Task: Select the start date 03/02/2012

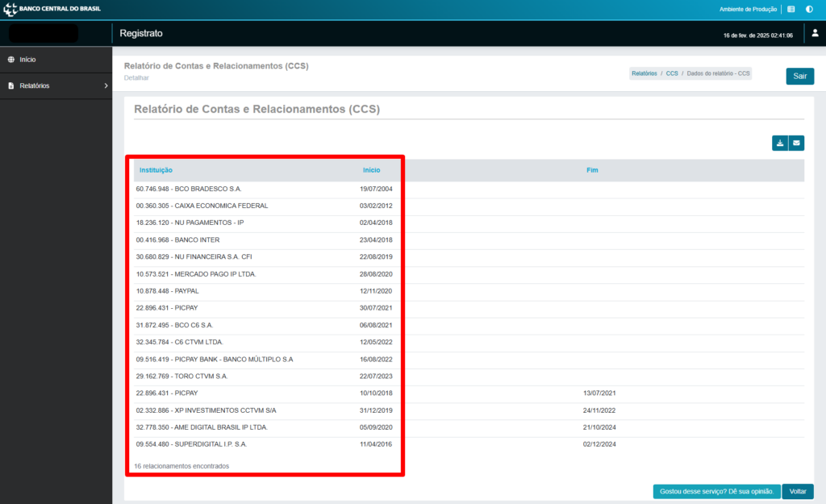Action: tap(376, 206)
